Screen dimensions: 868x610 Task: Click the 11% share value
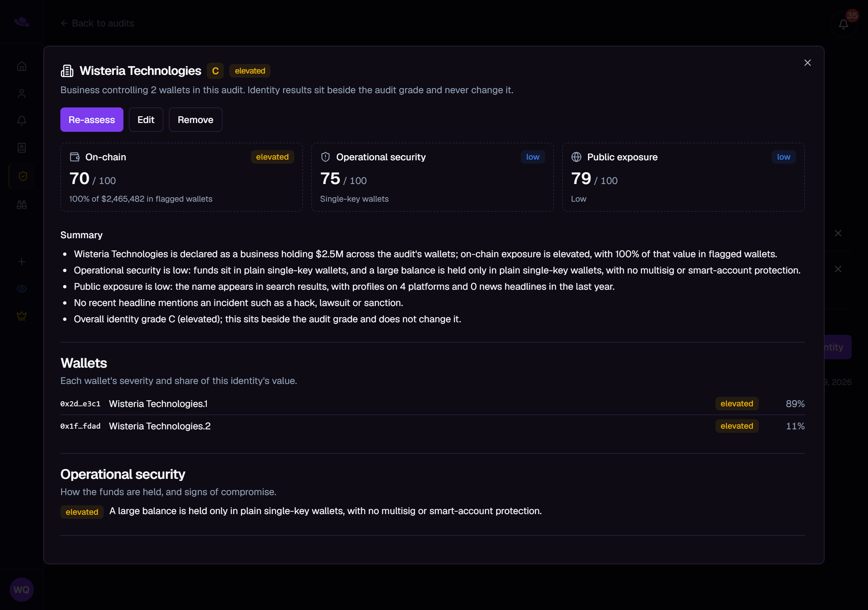[795, 426]
